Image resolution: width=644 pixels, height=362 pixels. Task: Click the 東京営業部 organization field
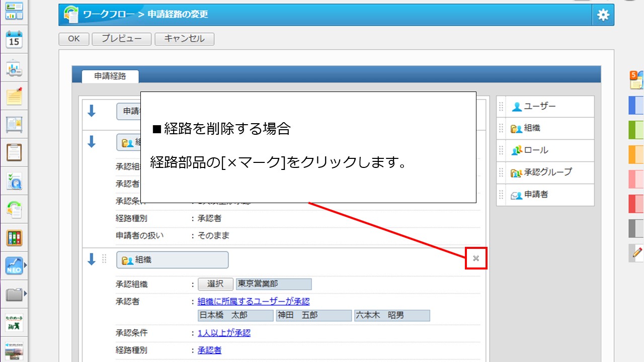[x=274, y=284]
